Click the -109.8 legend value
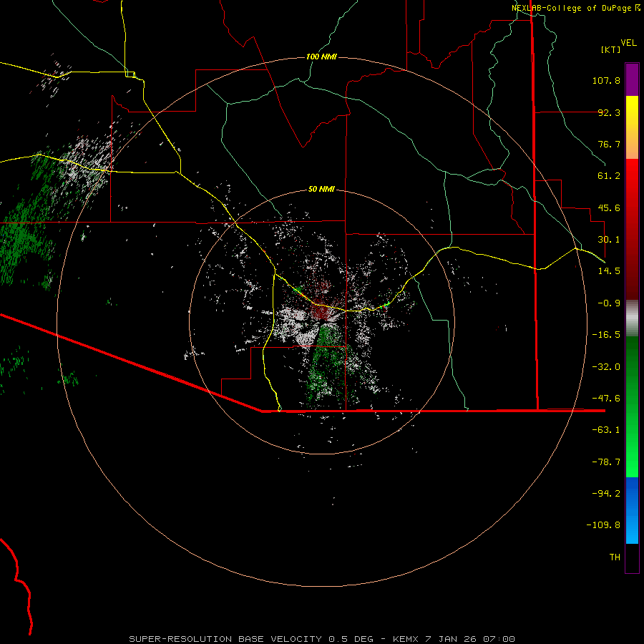 tap(603, 525)
